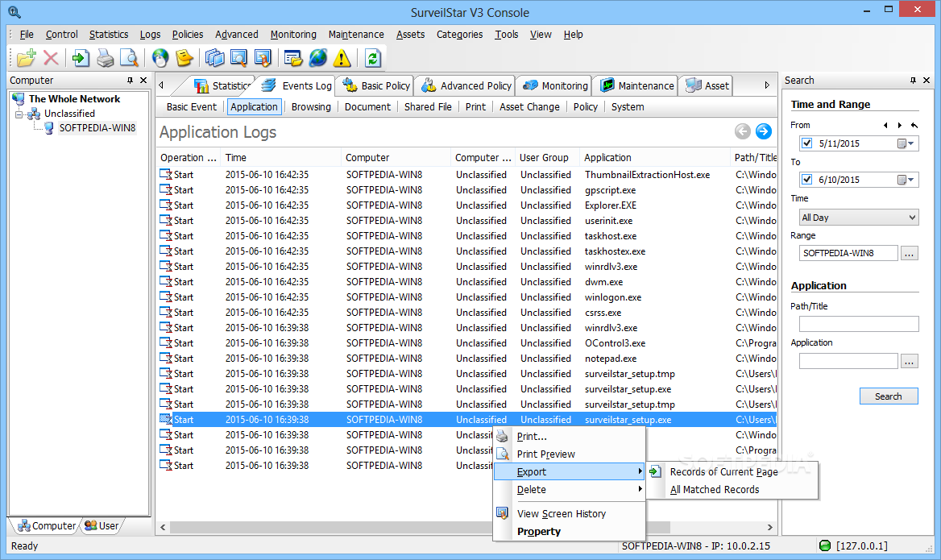Select Property in context menu
Viewport: 941px width, 560px height.
click(569, 532)
